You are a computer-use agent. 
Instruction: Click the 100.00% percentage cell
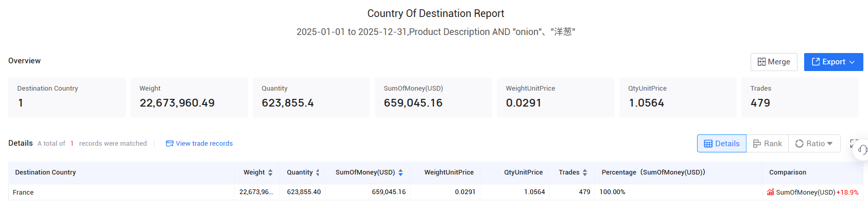coord(679,192)
